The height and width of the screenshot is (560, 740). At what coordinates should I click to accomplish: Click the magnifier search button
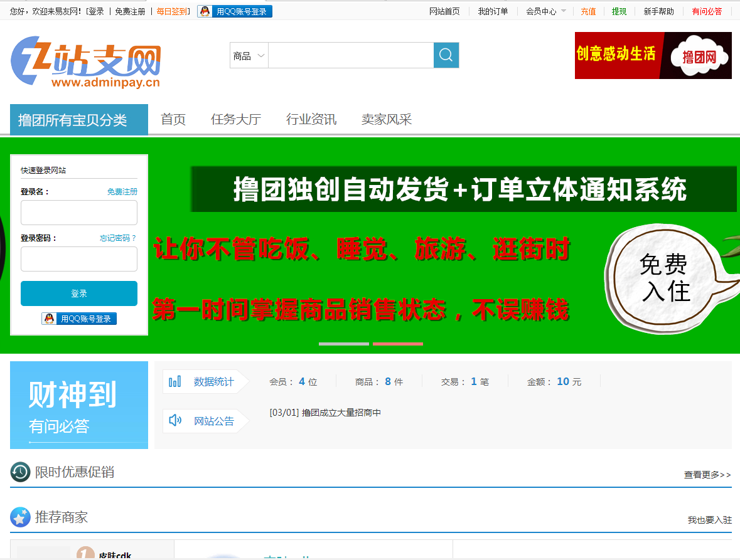[446, 55]
